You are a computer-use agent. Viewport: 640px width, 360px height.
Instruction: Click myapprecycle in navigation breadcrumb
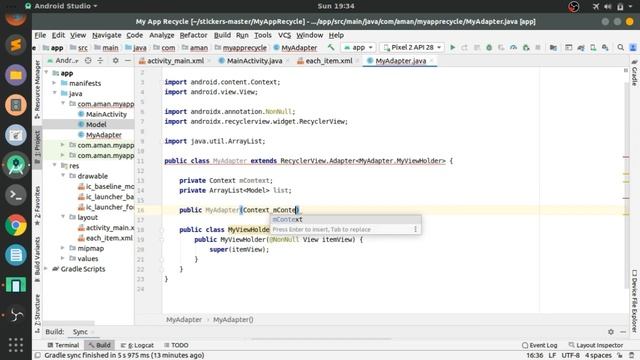tap(244, 48)
